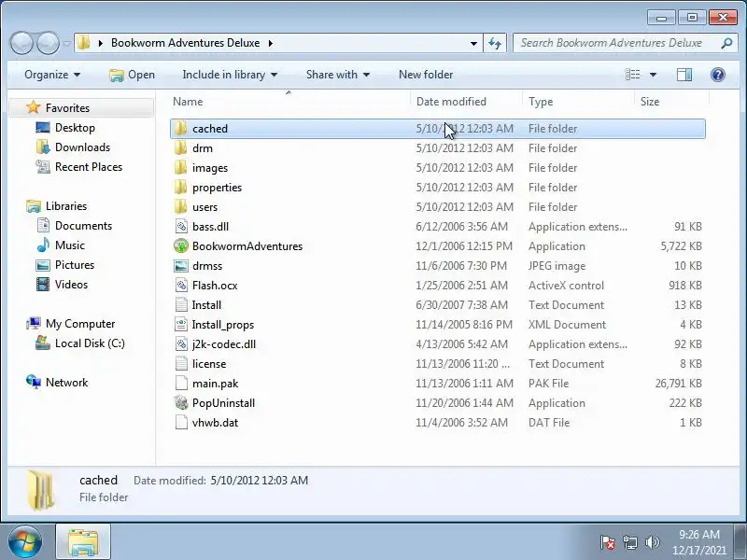747x560 pixels.
Task: Click the PopUninstall application icon
Action: coord(181,403)
